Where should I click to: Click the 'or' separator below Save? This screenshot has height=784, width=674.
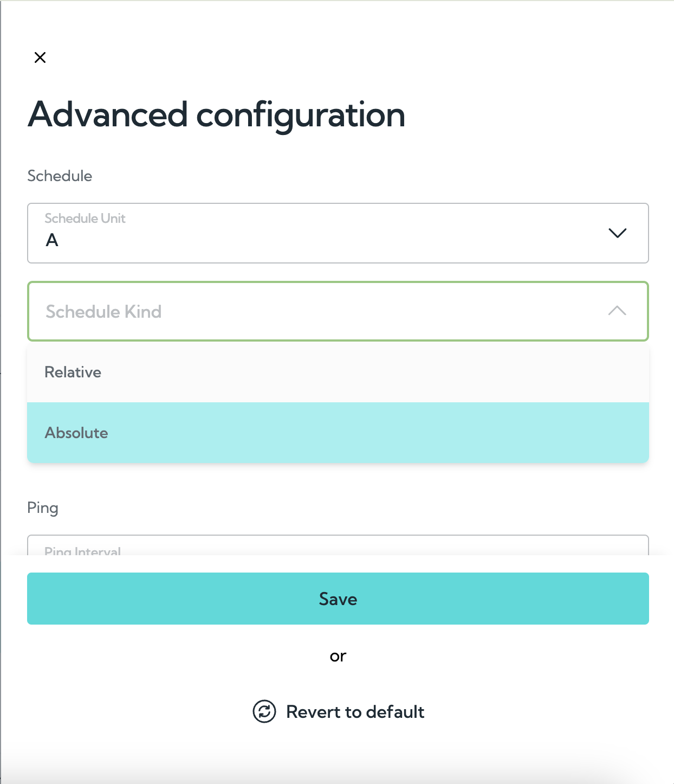coord(338,656)
